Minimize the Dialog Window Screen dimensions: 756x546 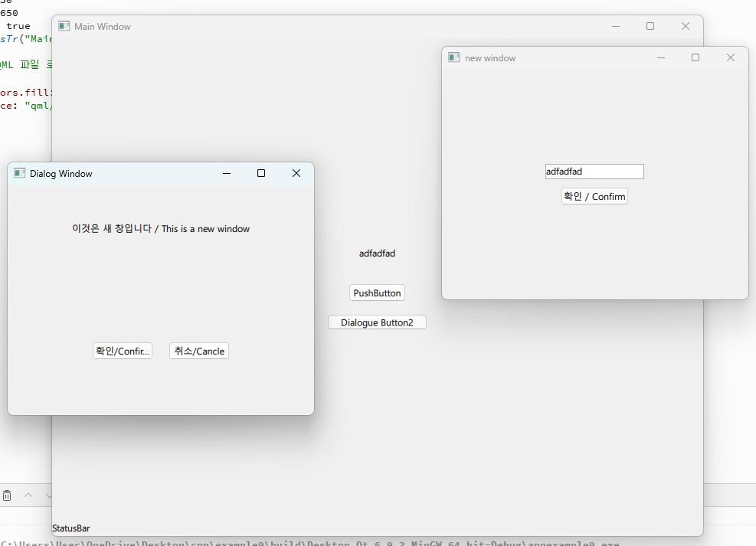227,174
